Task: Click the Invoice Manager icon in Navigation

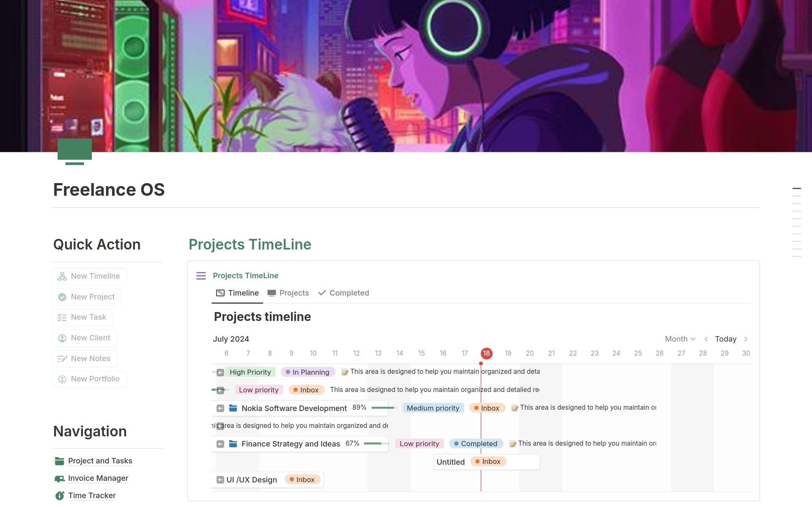Action: coord(60,478)
